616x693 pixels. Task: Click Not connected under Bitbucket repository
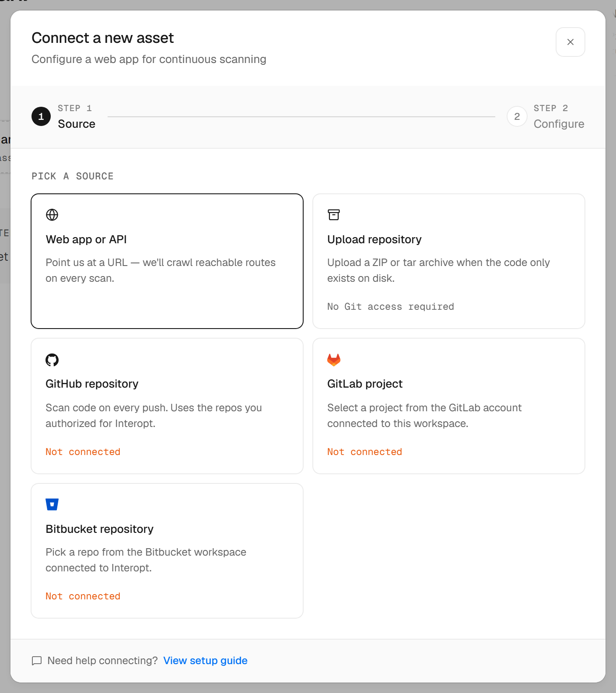[83, 596]
